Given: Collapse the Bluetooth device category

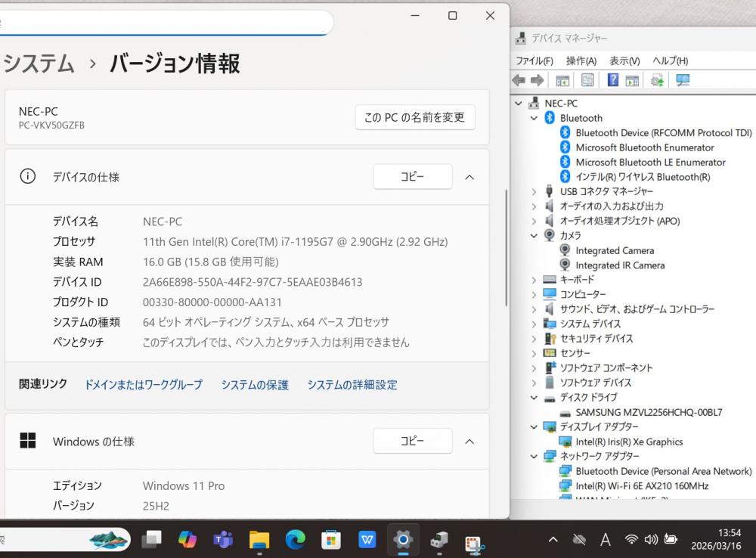Looking at the screenshot, I should tap(534, 118).
